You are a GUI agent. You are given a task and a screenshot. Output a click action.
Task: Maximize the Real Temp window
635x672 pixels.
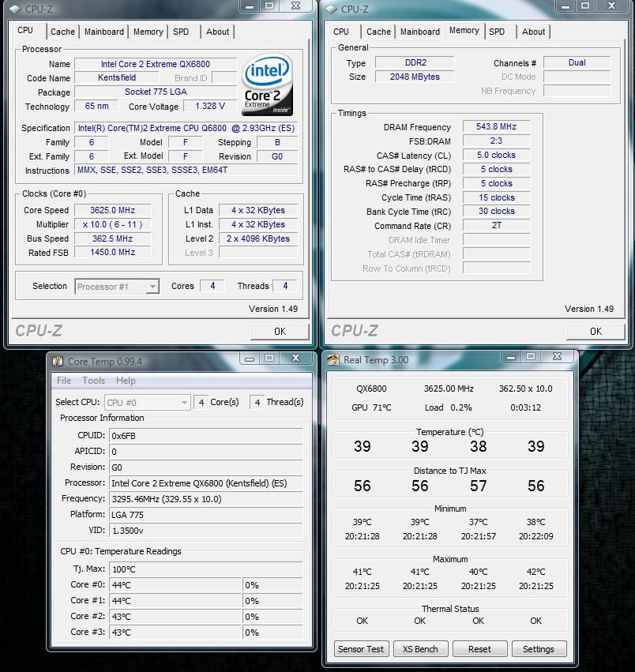pos(531,357)
